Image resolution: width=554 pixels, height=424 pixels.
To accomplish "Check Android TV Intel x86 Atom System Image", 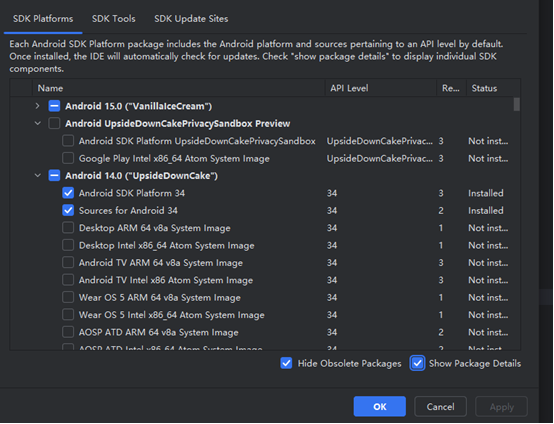I will pyautogui.click(x=68, y=280).
